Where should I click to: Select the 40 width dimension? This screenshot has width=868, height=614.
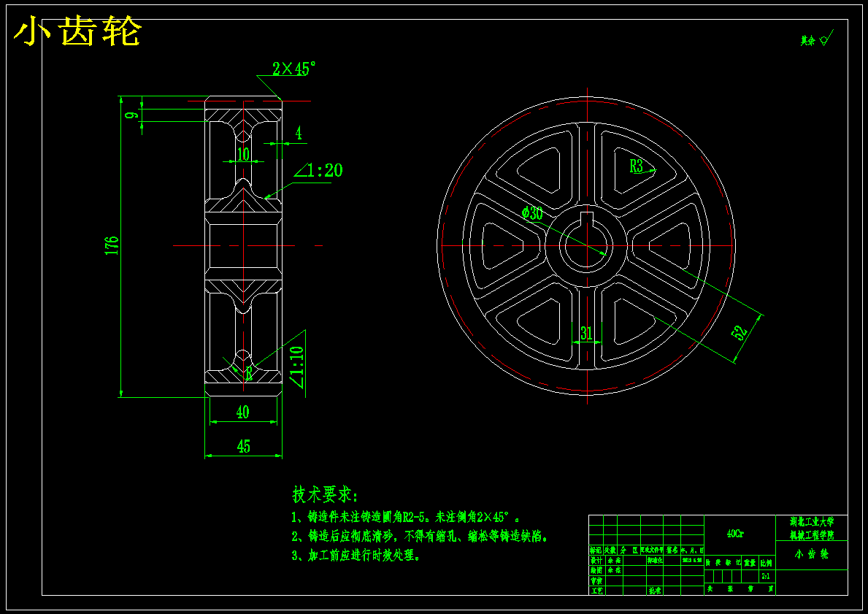coord(242,412)
